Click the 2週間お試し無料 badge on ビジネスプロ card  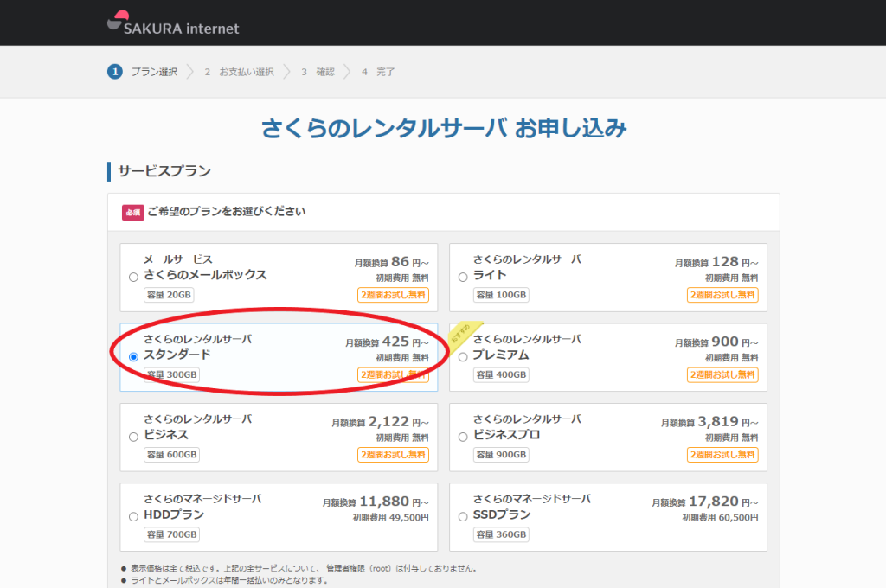click(722, 455)
